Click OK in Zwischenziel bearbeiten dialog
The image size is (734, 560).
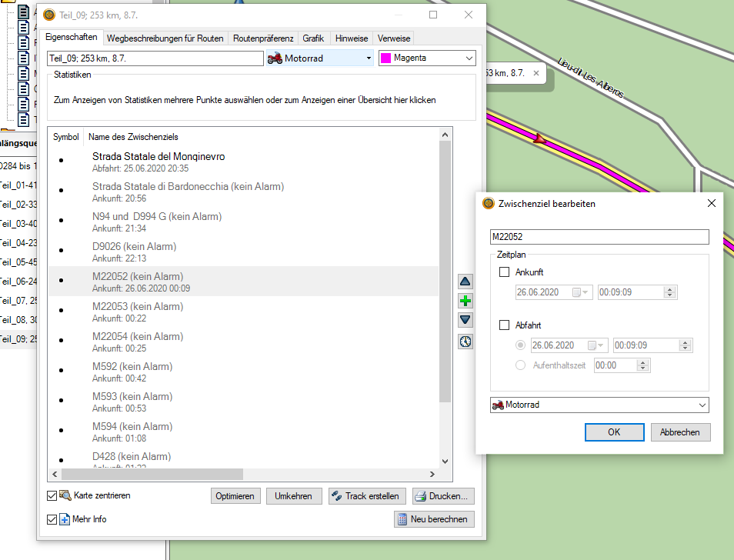tap(613, 432)
